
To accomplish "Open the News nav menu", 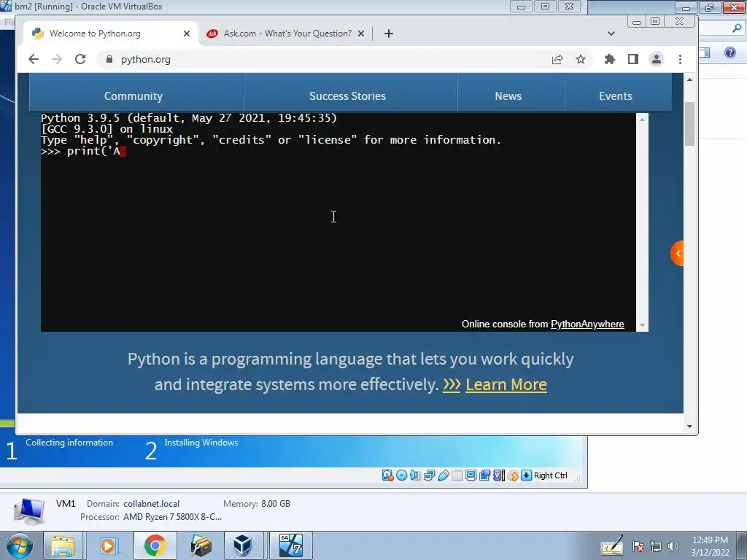I will click(x=508, y=96).
